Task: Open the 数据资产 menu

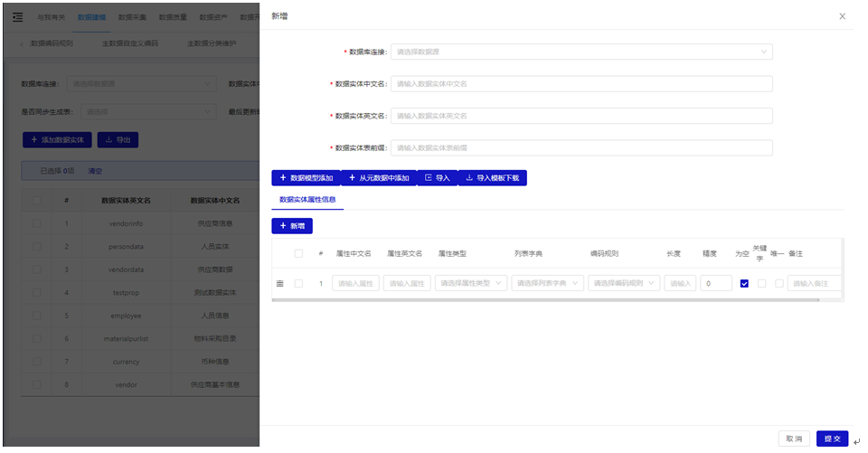Action: [213, 17]
